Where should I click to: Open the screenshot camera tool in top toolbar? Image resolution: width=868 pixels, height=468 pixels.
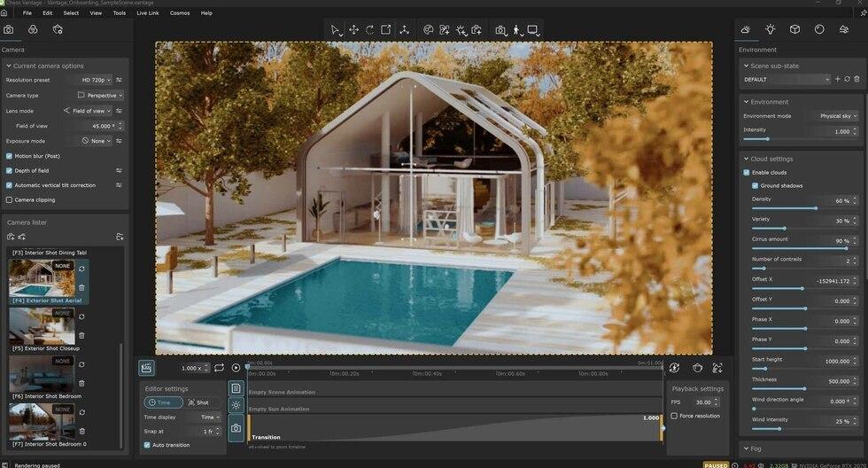coord(500,30)
